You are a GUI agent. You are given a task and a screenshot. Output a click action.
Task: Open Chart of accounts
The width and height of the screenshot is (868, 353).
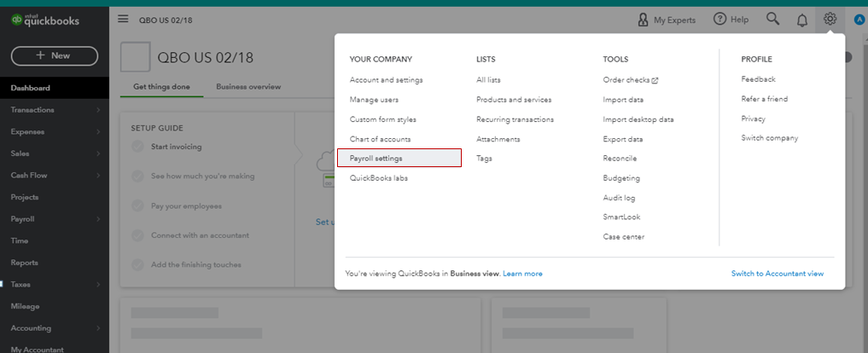[x=380, y=139]
